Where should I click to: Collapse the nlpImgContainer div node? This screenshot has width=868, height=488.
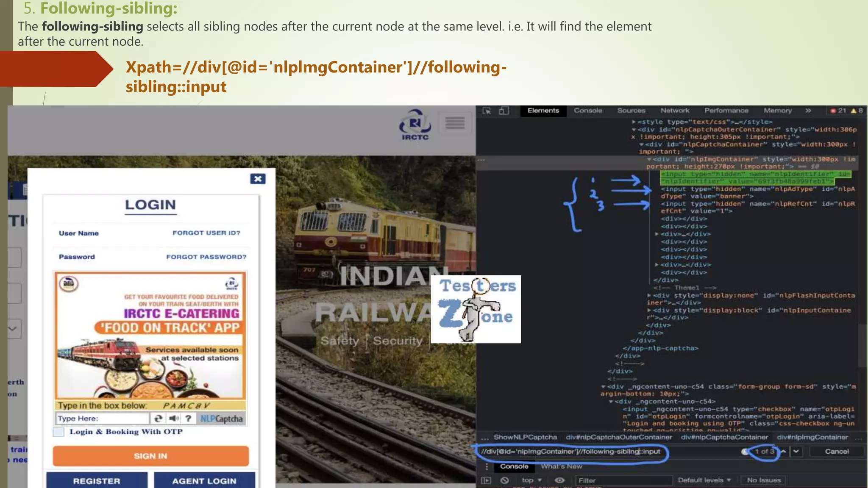coord(649,159)
